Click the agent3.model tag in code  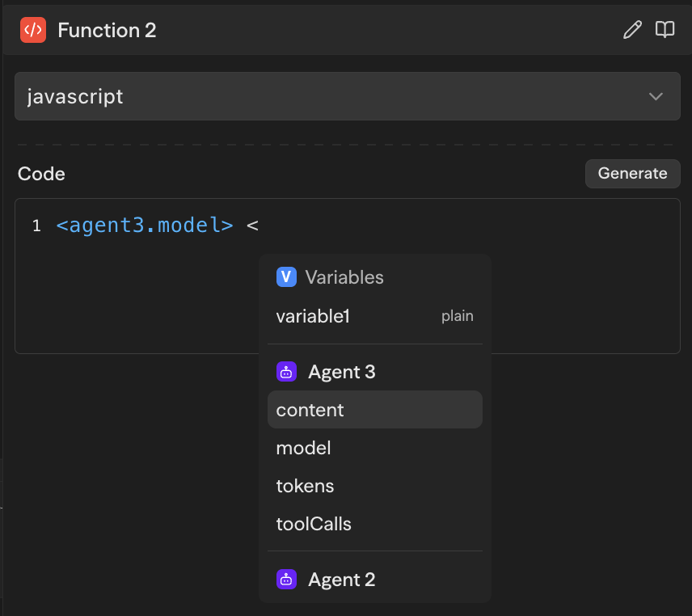coord(145,226)
